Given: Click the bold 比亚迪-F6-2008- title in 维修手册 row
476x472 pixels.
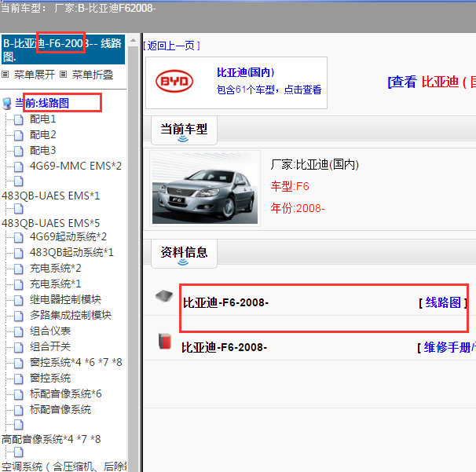Looking at the screenshot, I should (225, 348).
